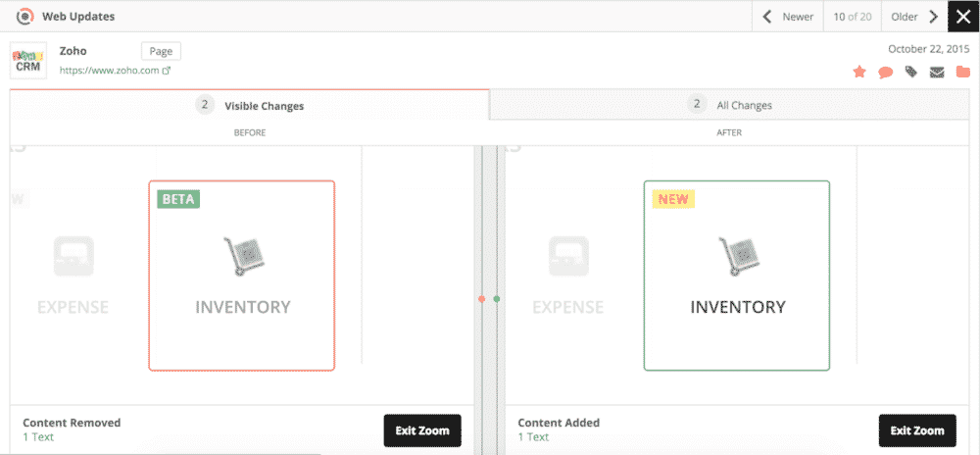Go to the Newer update
This screenshot has width=980, height=455.
pyautogui.click(x=788, y=17)
